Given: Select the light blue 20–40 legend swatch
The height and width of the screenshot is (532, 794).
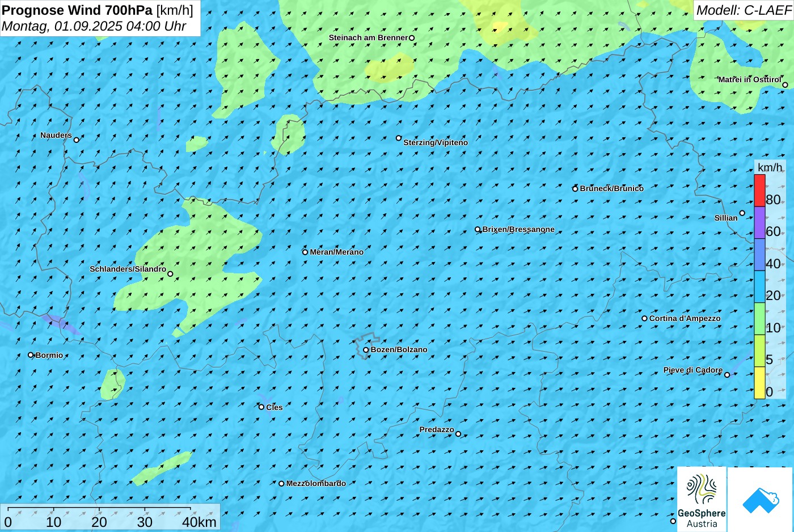Looking at the screenshot, I should pyautogui.click(x=759, y=286).
